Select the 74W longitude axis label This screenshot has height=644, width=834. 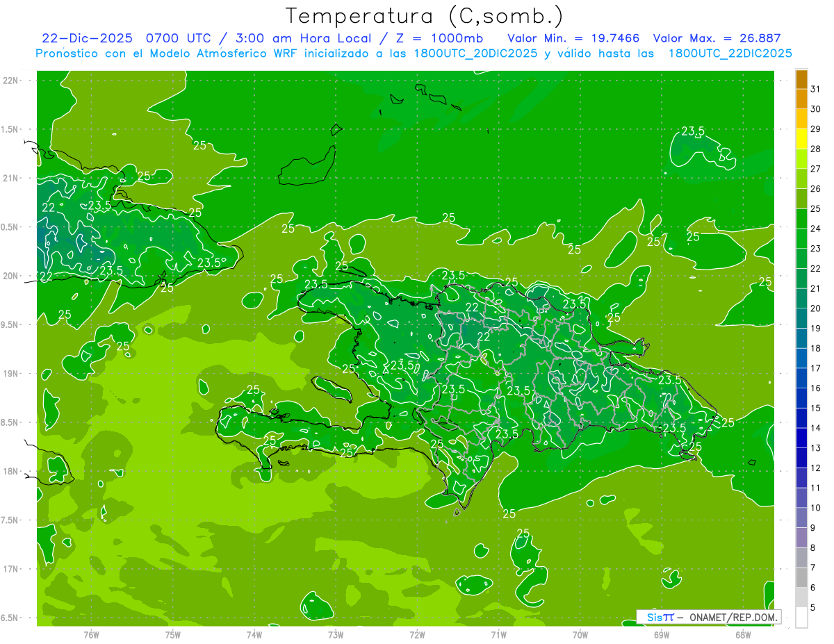coord(254,635)
